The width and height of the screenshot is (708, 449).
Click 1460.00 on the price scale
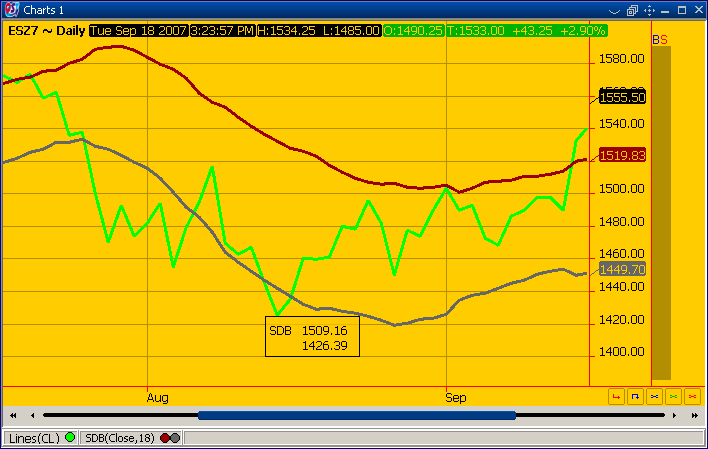pyautogui.click(x=621, y=254)
